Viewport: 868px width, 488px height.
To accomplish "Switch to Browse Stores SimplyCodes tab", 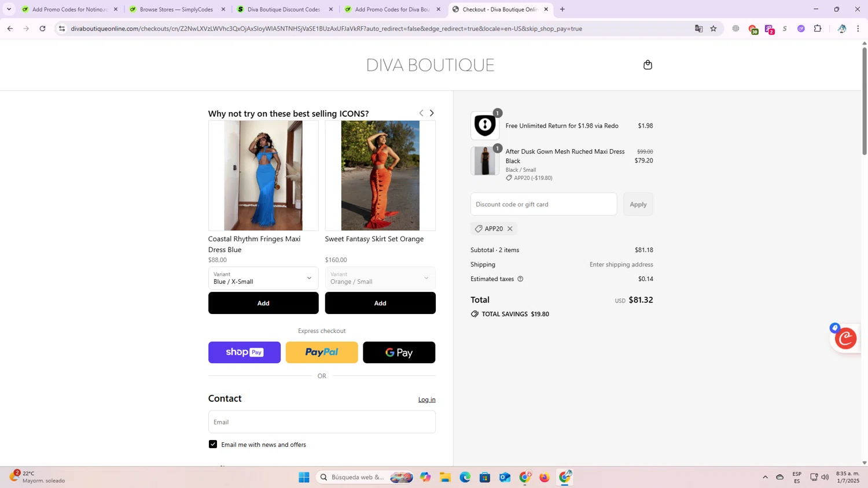I will [x=176, y=9].
